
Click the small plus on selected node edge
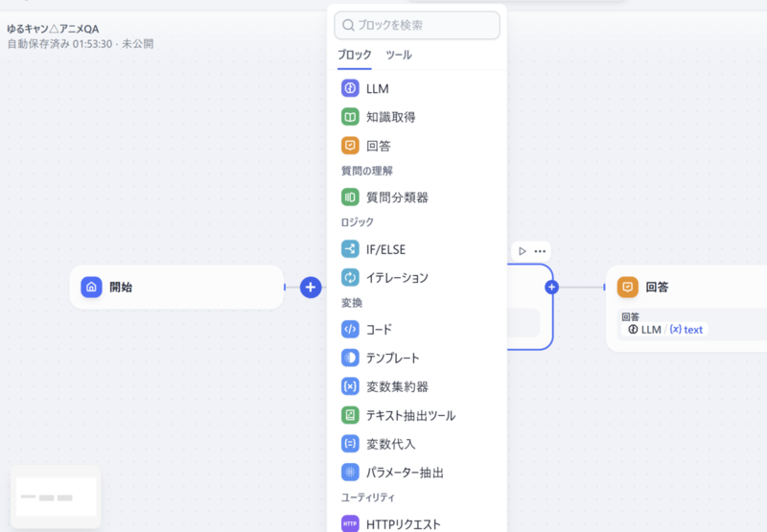click(552, 287)
